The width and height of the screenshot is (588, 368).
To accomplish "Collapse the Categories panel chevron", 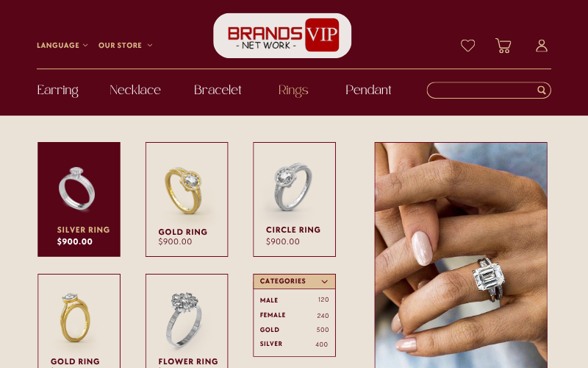I will coord(324,281).
